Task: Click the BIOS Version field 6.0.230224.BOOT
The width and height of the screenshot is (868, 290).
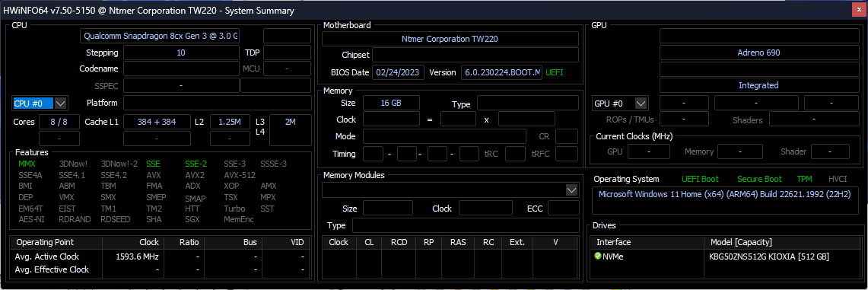Action: pyautogui.click(x=501, y=72)
